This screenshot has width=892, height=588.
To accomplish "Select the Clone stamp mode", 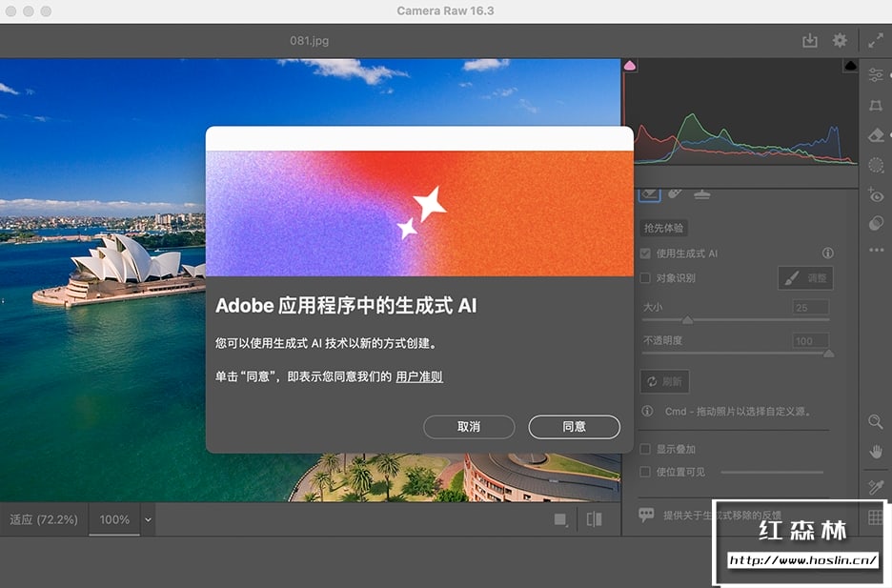I will coord(702,194).
